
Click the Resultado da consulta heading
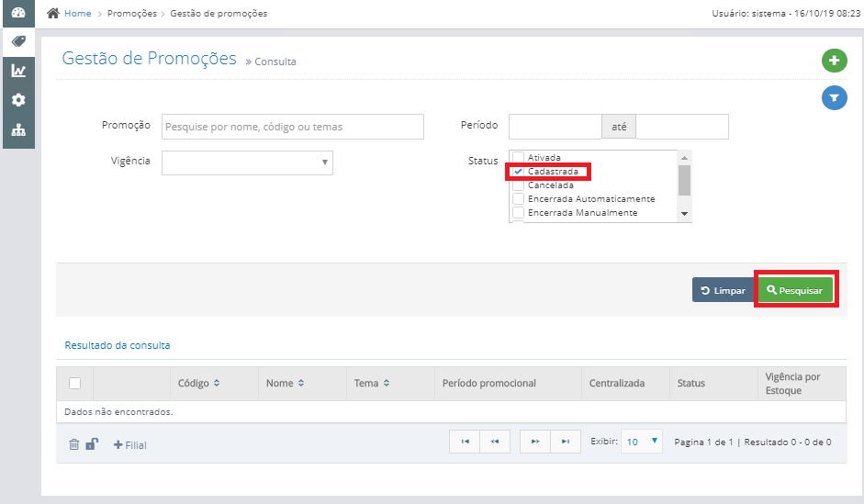point(118,345)
